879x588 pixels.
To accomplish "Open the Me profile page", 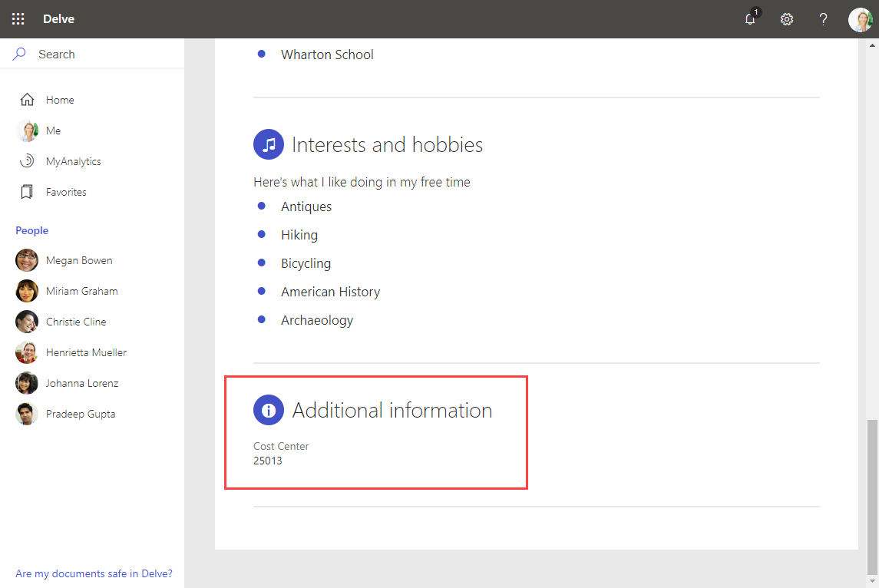I will click(x=53, y=130).
